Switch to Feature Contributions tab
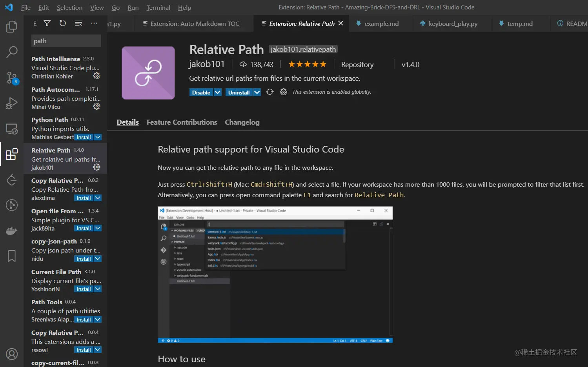The image size is (588, 367). click(182, 122)
